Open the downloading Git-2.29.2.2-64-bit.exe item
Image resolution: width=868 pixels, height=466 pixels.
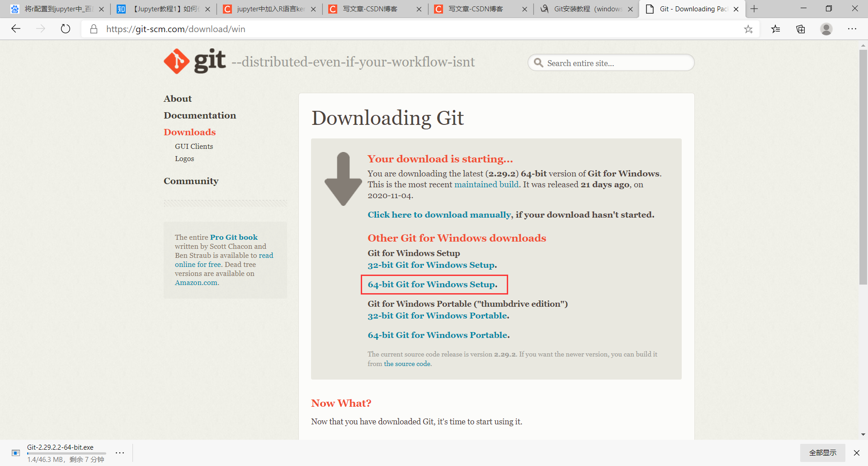(x=60, y=447)
